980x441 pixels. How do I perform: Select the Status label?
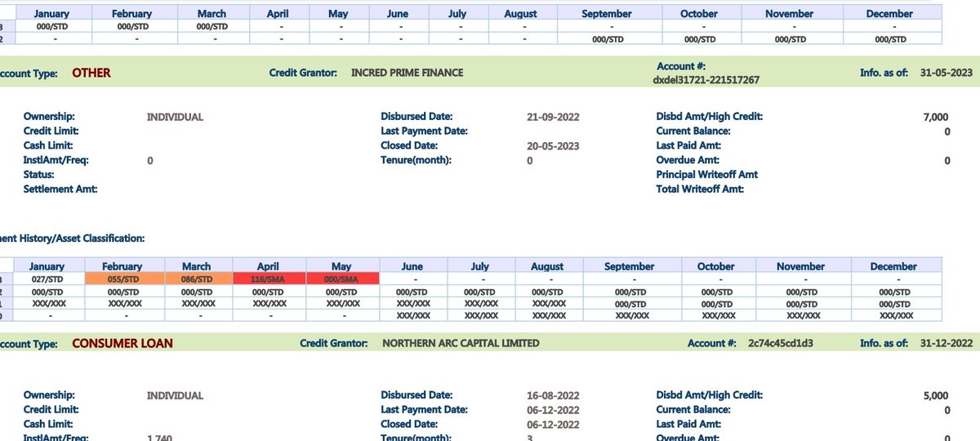tap(39, 175)
